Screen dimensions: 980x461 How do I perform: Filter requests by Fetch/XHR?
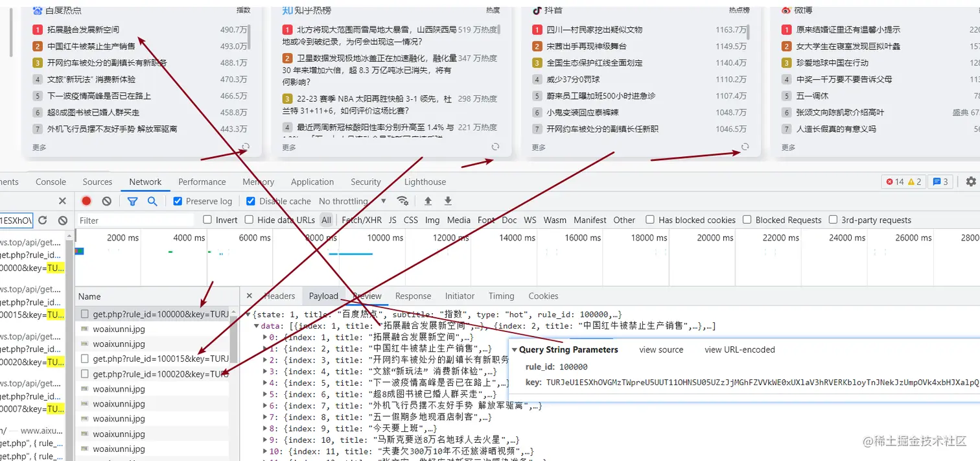click(362, 220)
